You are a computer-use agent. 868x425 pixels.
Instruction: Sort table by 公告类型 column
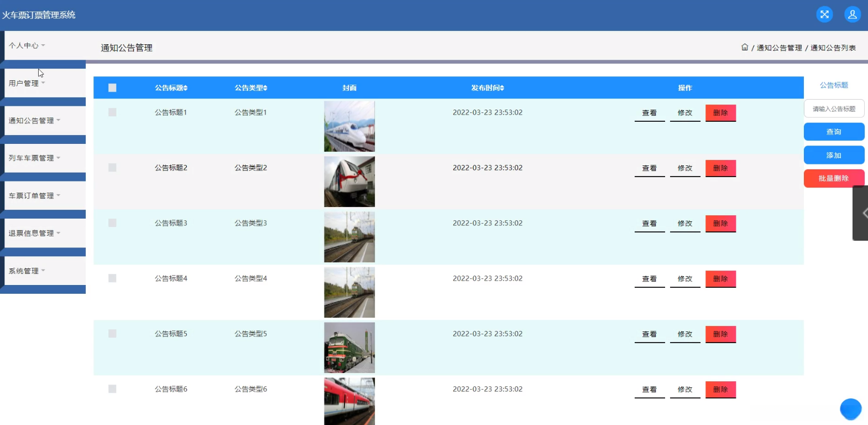[251, 88]
